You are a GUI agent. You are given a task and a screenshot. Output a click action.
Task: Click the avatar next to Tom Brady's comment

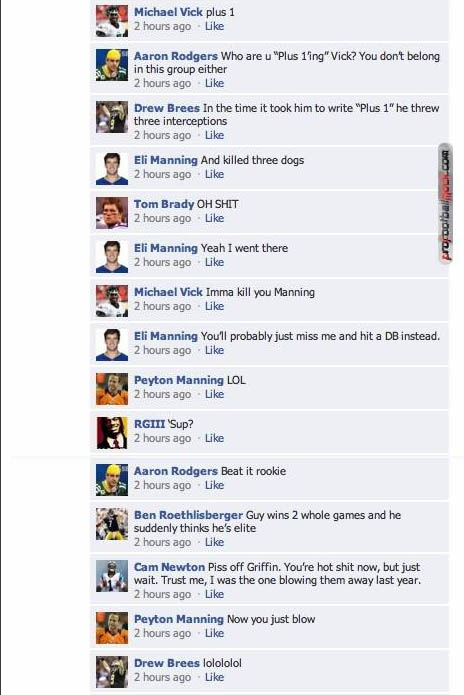[x=112, y=213]
